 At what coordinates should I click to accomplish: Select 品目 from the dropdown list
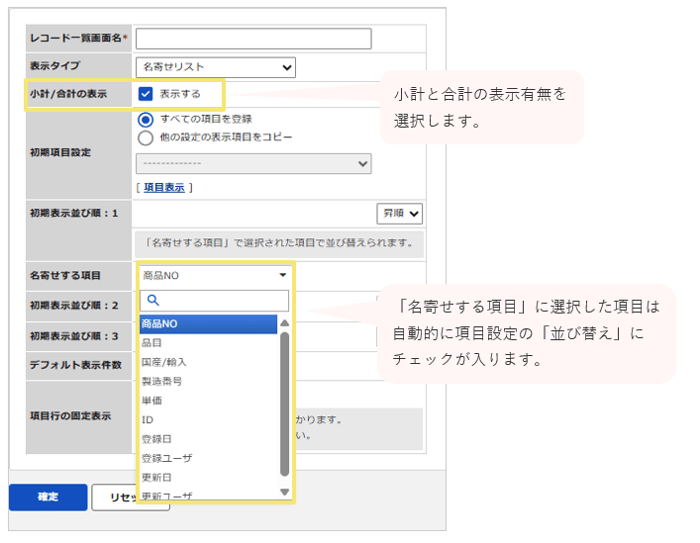coord(208,343)
